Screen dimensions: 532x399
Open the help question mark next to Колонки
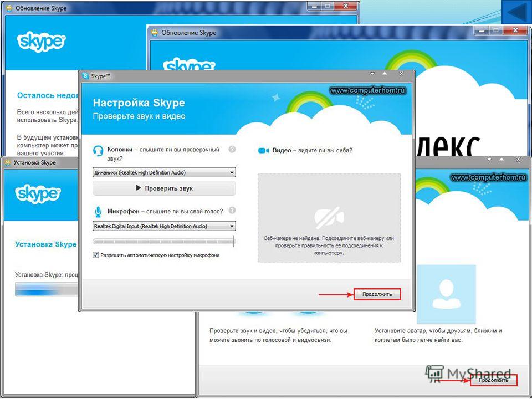(x=232, y=149)
